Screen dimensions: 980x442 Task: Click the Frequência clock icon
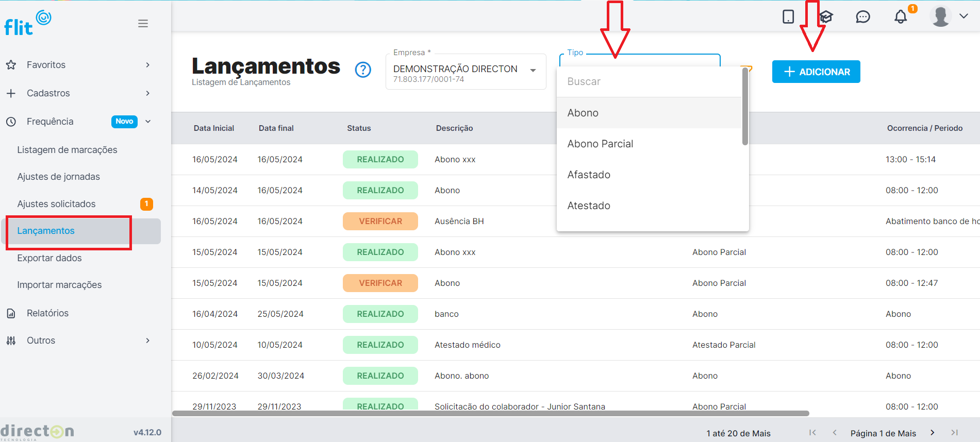(11, 122)
